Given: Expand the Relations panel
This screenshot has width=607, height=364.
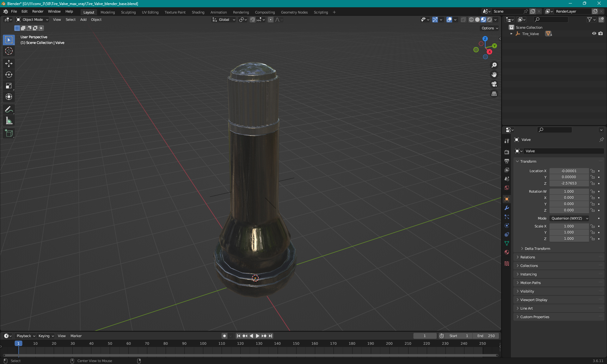Looking at the screenshot, I should click(528, 257).
